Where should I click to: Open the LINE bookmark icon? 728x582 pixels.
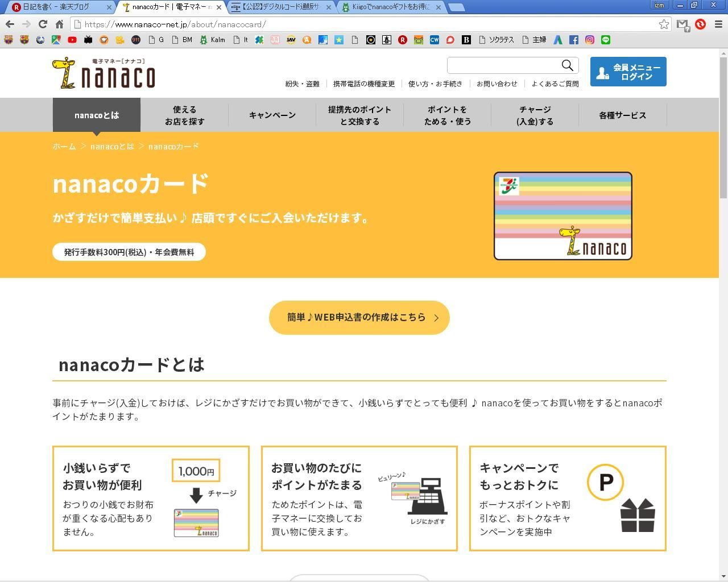605,40
